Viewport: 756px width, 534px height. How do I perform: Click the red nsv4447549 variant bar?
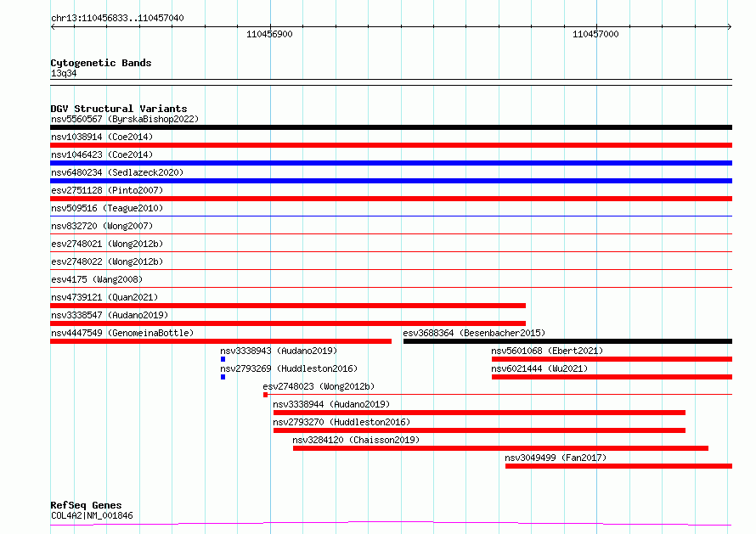(221, 341)
